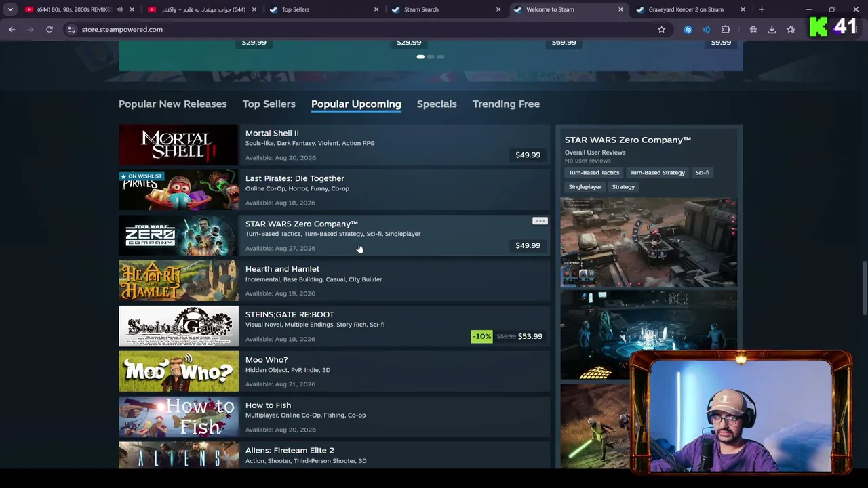Viewport: 868px width, 488px height.
Task: Click the ON WISHLIST badge on Last Pirates
Action: (141, 176)
